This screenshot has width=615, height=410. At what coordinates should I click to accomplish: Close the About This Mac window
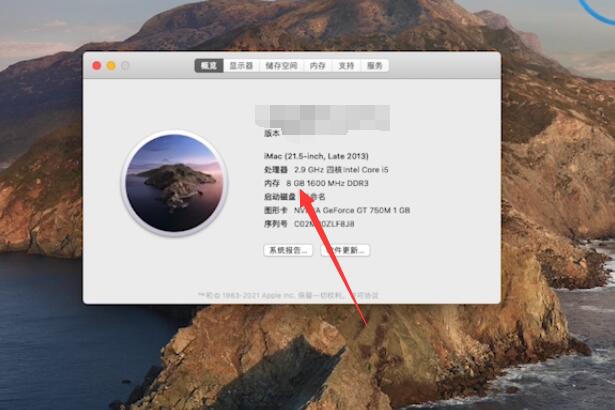point(96,66)
